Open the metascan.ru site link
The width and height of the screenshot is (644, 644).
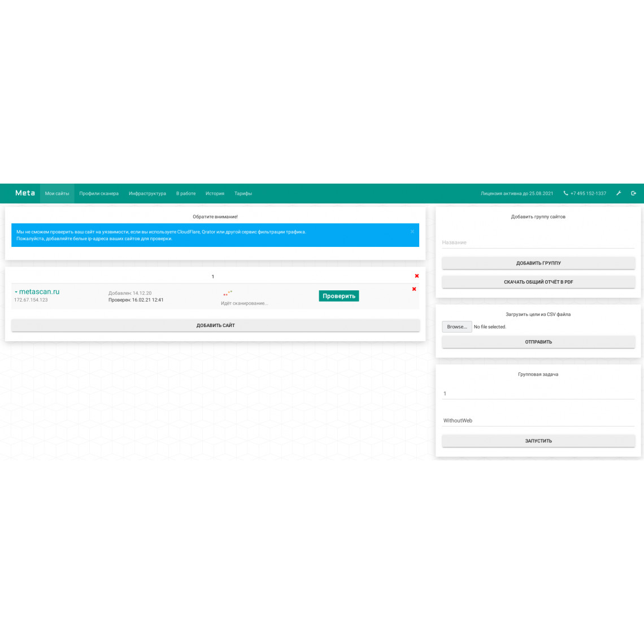[40, 291]
